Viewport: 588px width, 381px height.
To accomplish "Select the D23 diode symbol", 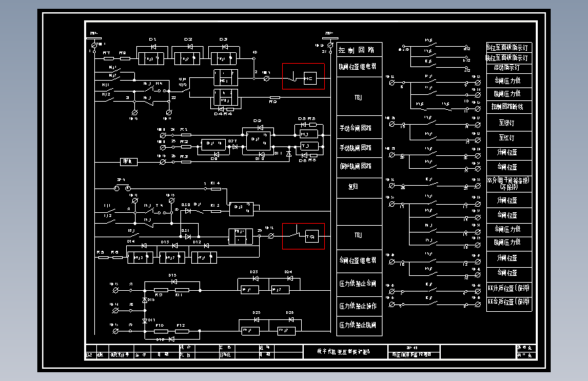I will 256,278.
